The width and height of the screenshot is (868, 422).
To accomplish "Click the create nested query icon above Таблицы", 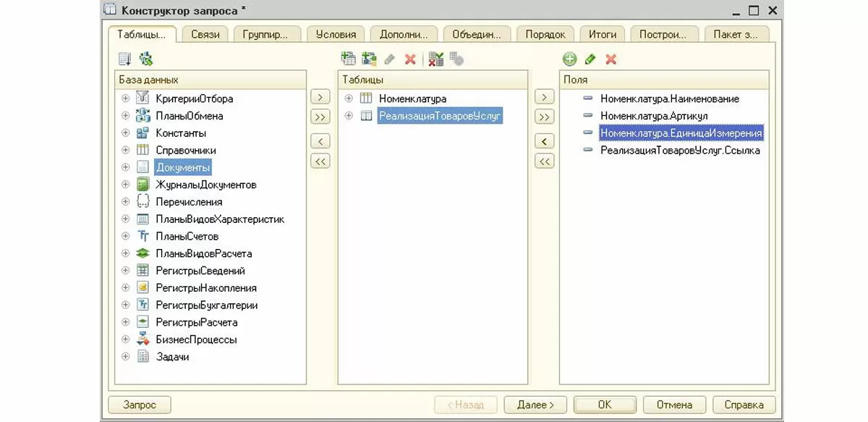I will tap(349, 59).
